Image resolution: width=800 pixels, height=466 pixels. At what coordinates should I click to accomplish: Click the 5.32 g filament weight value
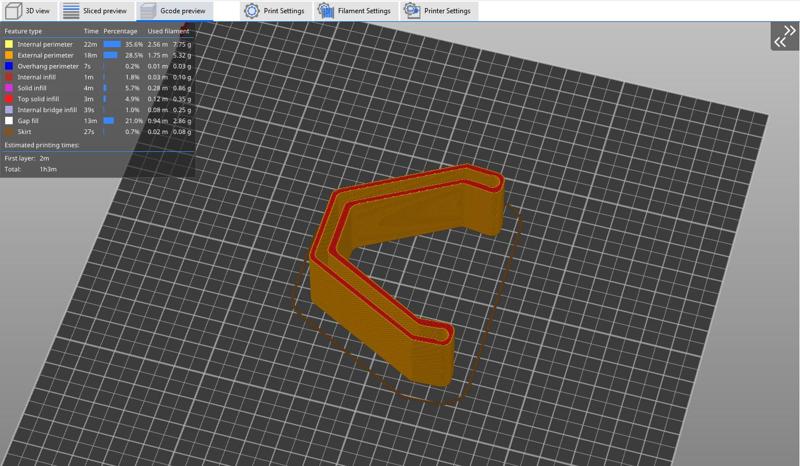pyautogui.click(x=182, y=55)
